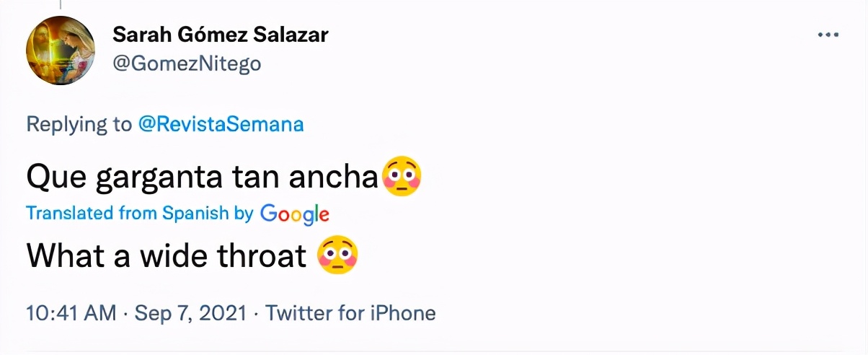The width and height of the screenshot is (868, 355).
Task: Click the @GomezNitego handle
Action: click(x=187, y=63)
